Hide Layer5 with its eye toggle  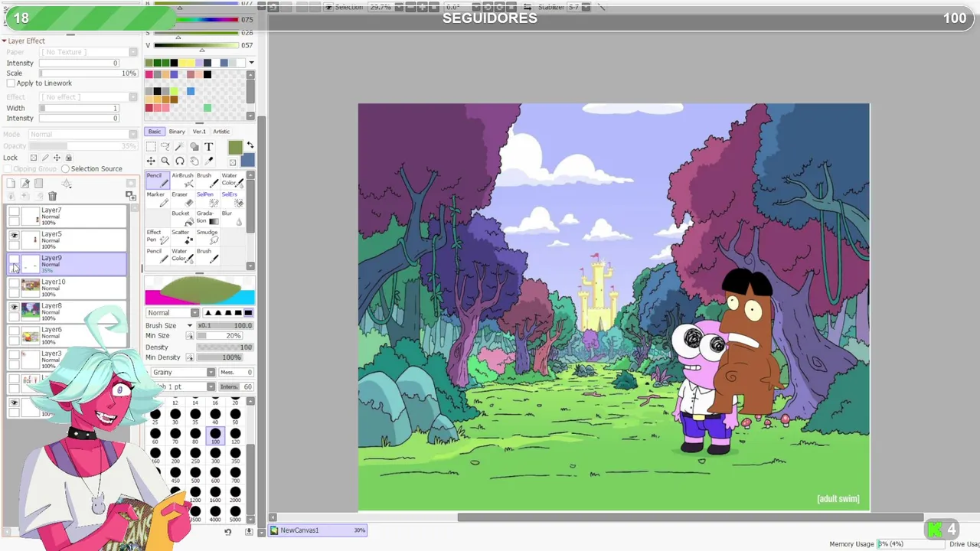[x=14, y=235]
